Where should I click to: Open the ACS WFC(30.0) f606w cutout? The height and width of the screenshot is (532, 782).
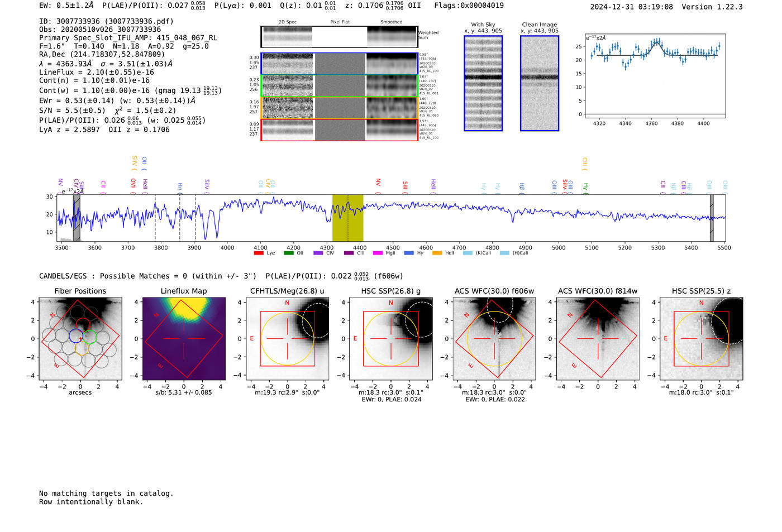coord(494,338)
